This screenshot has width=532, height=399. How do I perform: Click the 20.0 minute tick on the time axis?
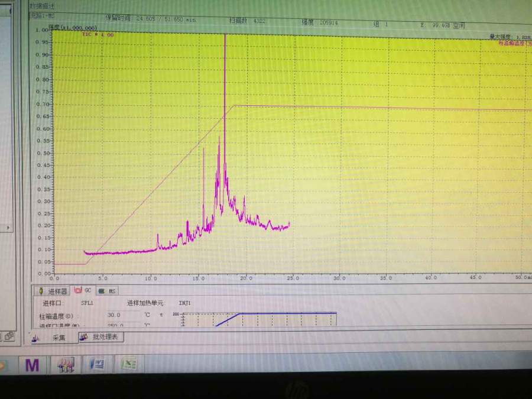coord(246,278)
